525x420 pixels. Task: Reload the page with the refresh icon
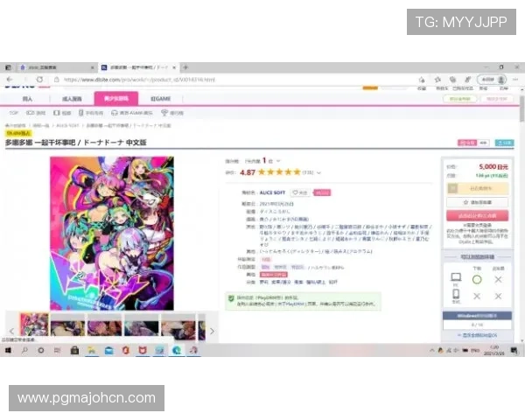pyautogui.click(x=39, y=80)
